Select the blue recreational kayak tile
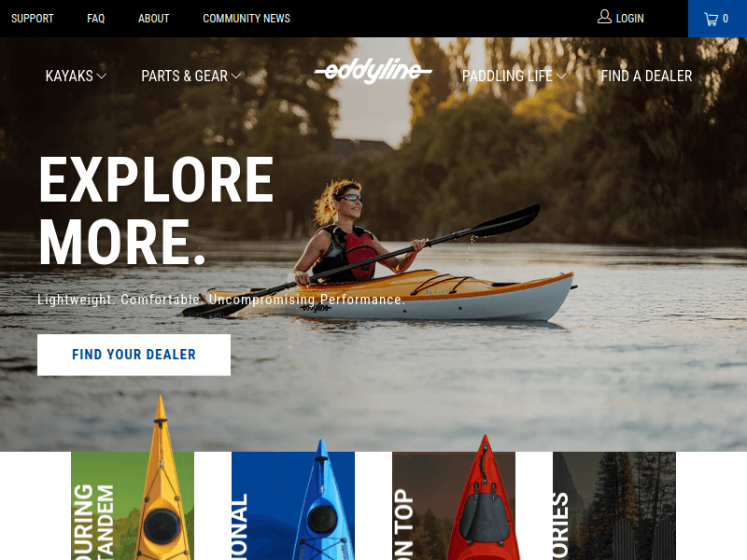Viewport: 747px width, 560px height. pyautogui.click(x=293, y=506)
